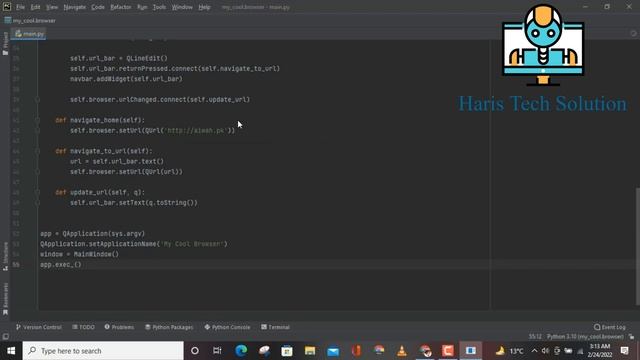The width and height of the screenshot is (640, 360).
Task: Click fold marker beside urlChanged.connect line
Action: pos(37,100)
